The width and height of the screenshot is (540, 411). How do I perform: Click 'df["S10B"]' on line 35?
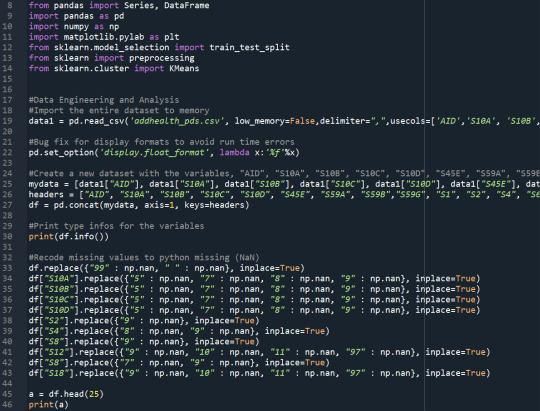tap(54, 289)
